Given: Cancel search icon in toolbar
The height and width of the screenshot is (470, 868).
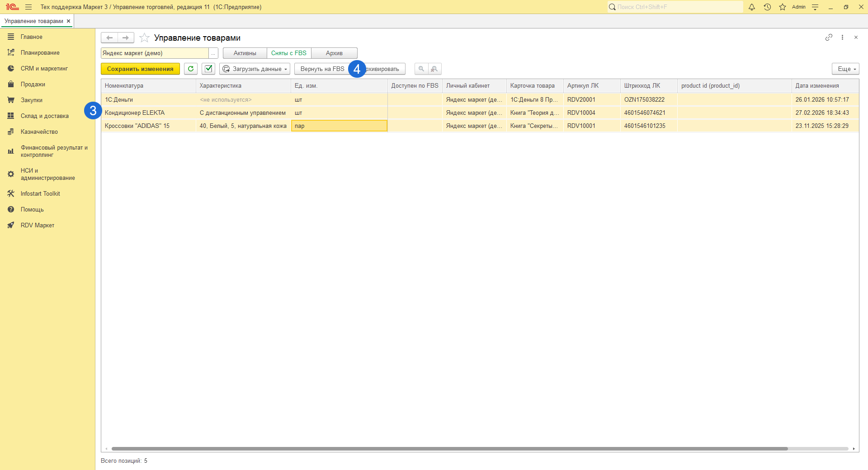Looking at the screenshot, I should [434, 69].
